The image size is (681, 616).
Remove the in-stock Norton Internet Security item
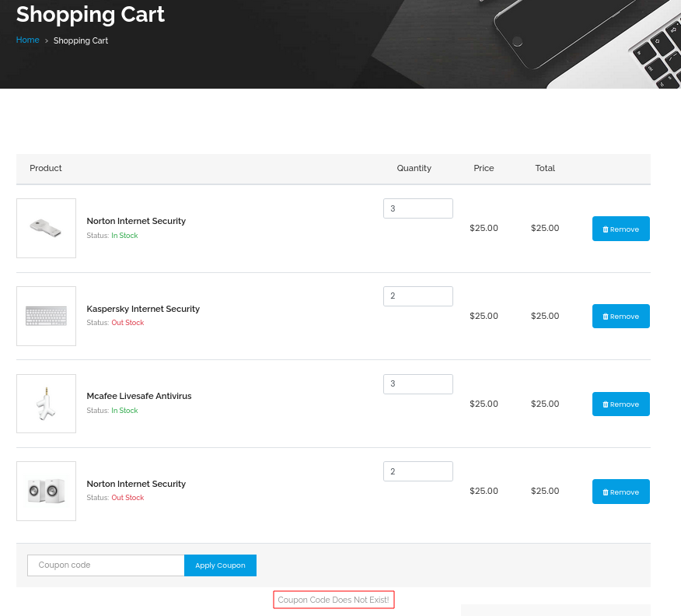620,229
